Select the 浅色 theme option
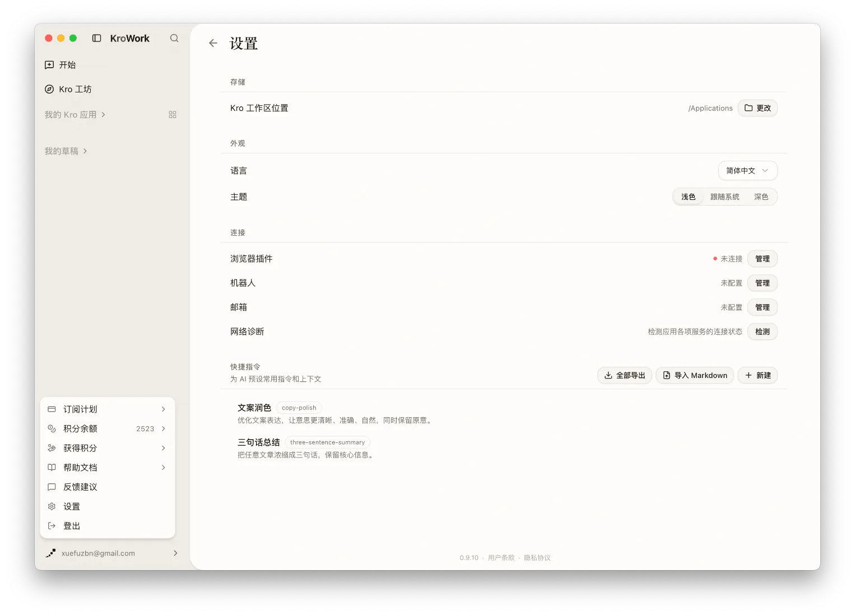This screenshot has height=616, width=855. tap(688, 197)
